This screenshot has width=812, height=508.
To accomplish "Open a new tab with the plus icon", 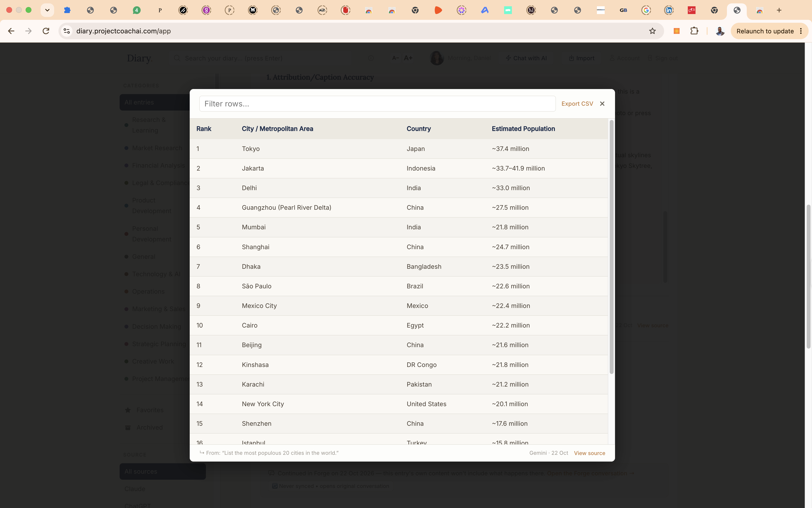I will tap(779, 10).
